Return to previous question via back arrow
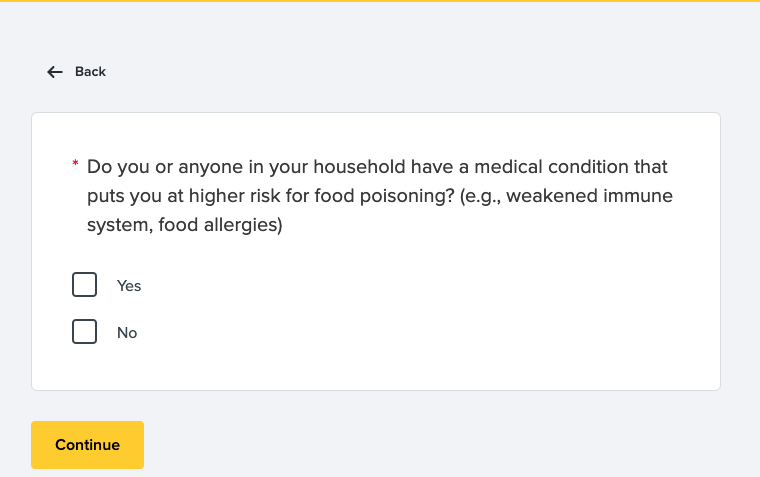The height and width of the screenshot is (477, 760). coord(55,72)
